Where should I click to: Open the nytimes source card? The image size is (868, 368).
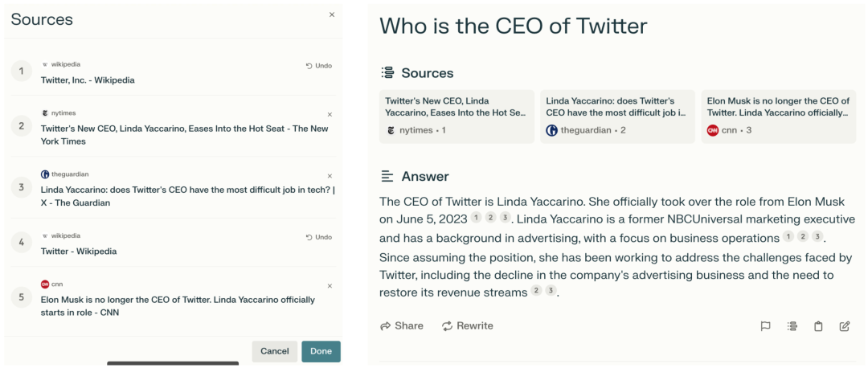click(x=456, y=117)
